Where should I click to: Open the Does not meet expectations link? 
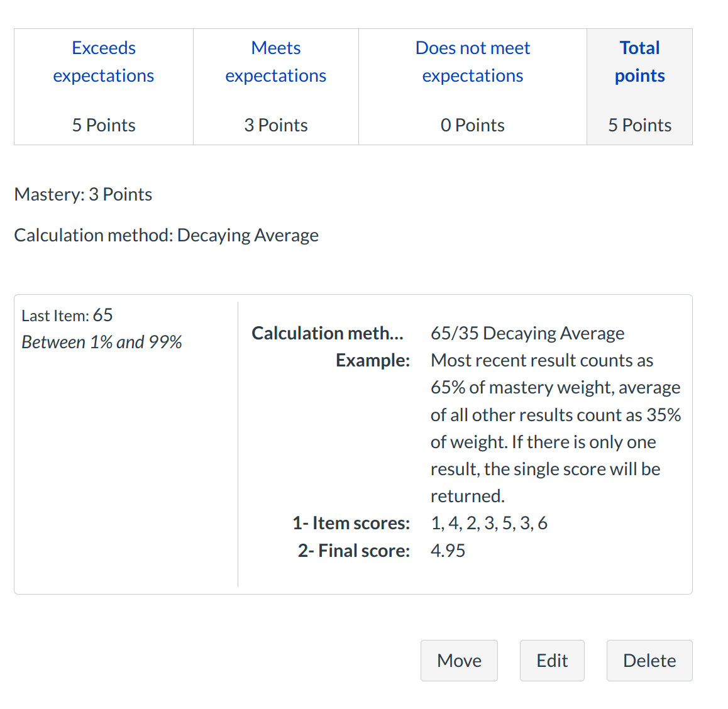pos(472,62)
